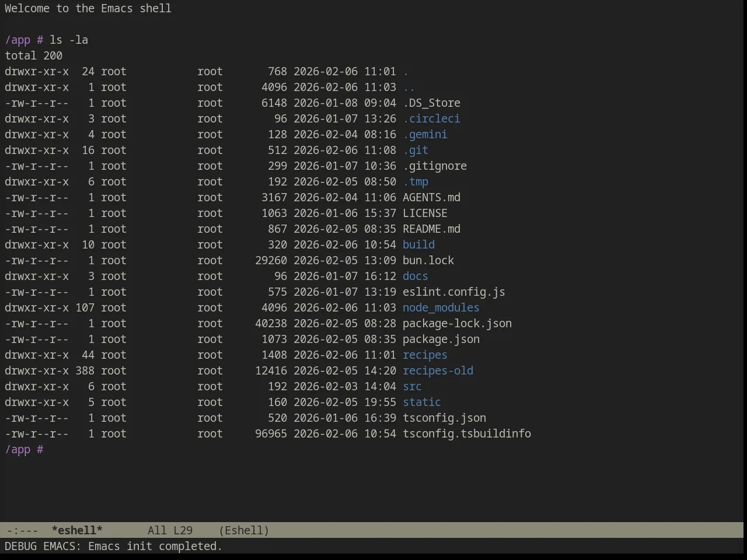Click the static directory name
The height and width of the screenshot is (560, 747).
422,402
